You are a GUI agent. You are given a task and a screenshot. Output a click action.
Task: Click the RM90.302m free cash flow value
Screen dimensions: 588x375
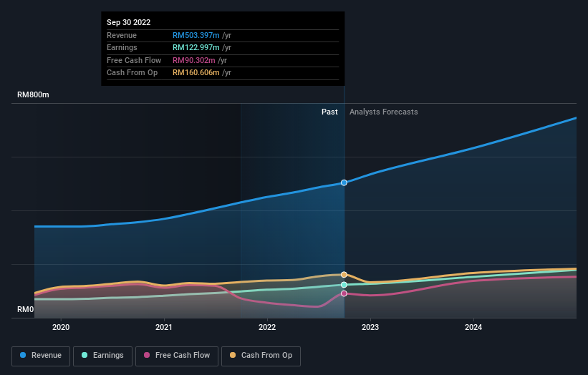pos(194,60)
